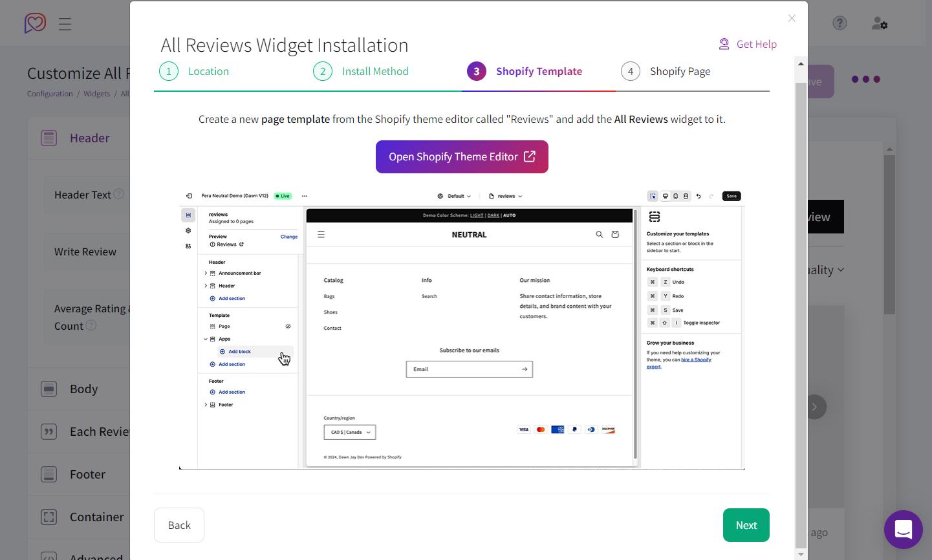Toggle desktop preview mode
This screenshot has height=560, width=932.
click(x=666, y=195)
